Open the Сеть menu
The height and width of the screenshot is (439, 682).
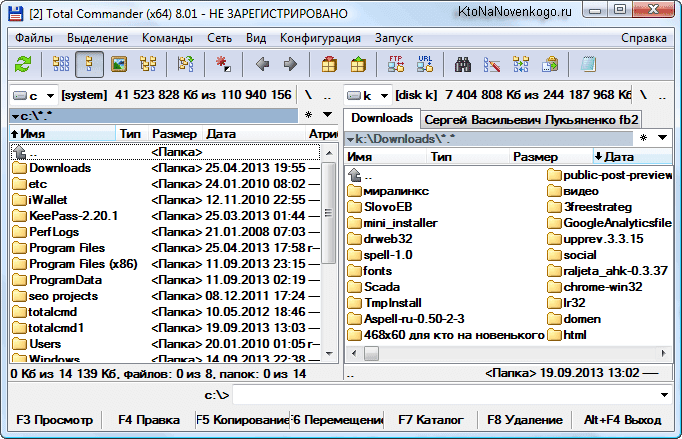(219, 38)
